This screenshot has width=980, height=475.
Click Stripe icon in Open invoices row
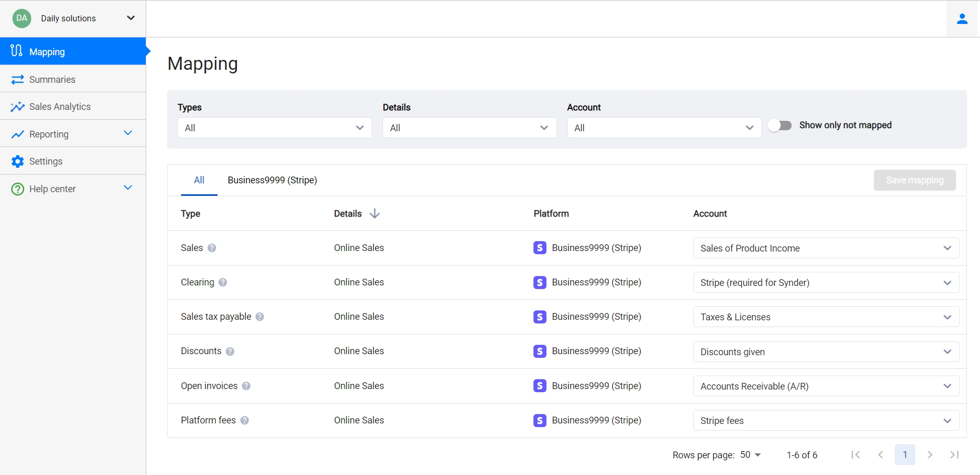click(x=540, y=386)
